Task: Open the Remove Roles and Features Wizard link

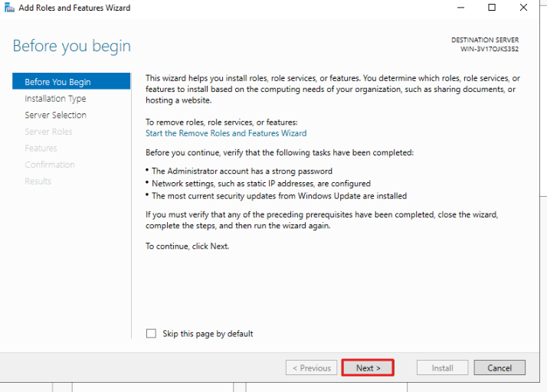Action: point(226,133)
